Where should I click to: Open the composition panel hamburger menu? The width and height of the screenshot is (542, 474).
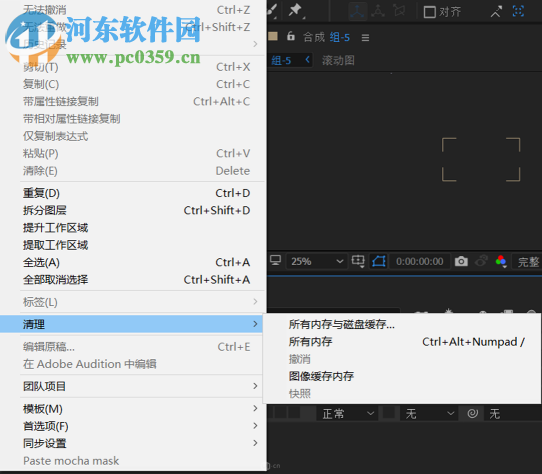click(x=365, y=37)
